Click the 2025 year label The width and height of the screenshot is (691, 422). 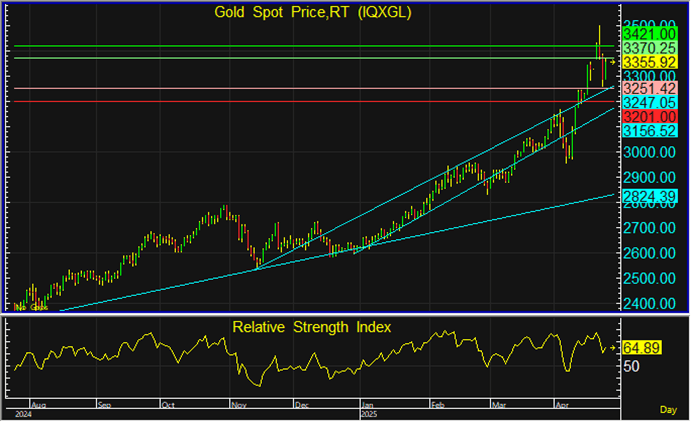371,414
